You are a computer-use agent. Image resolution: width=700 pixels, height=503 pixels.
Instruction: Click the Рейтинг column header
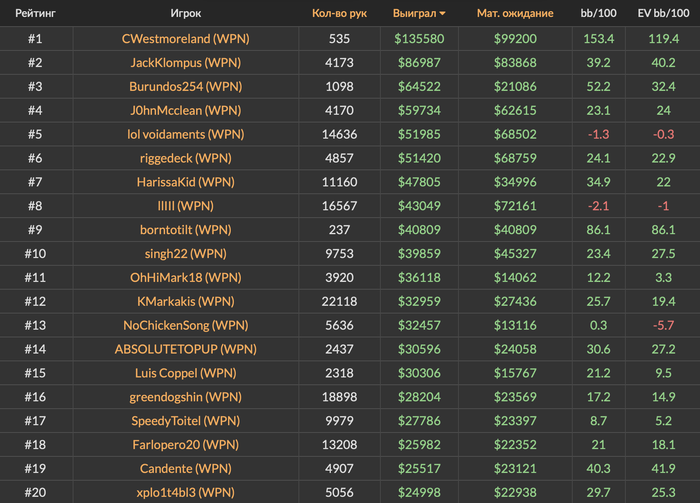click(35, 14)
